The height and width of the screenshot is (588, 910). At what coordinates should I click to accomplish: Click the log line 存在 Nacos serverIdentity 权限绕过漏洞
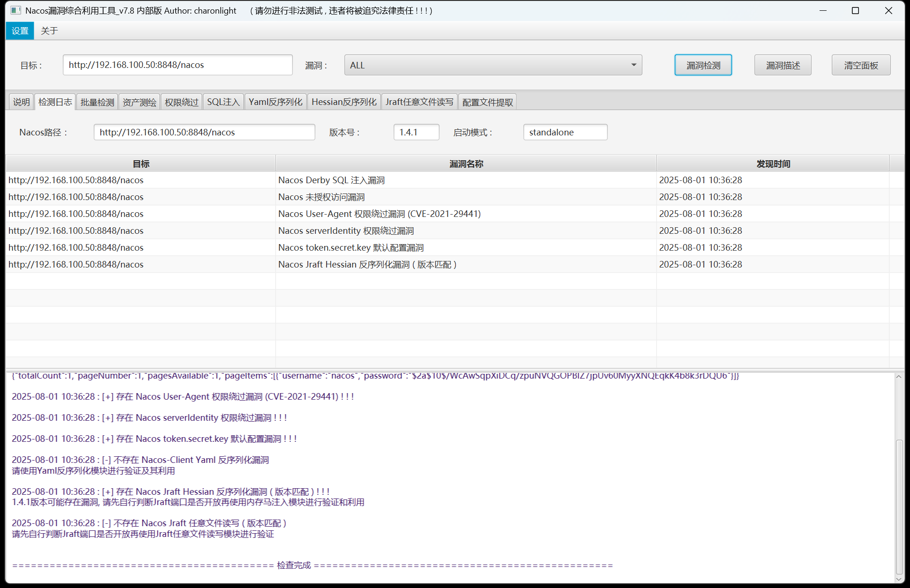(149, 417)
